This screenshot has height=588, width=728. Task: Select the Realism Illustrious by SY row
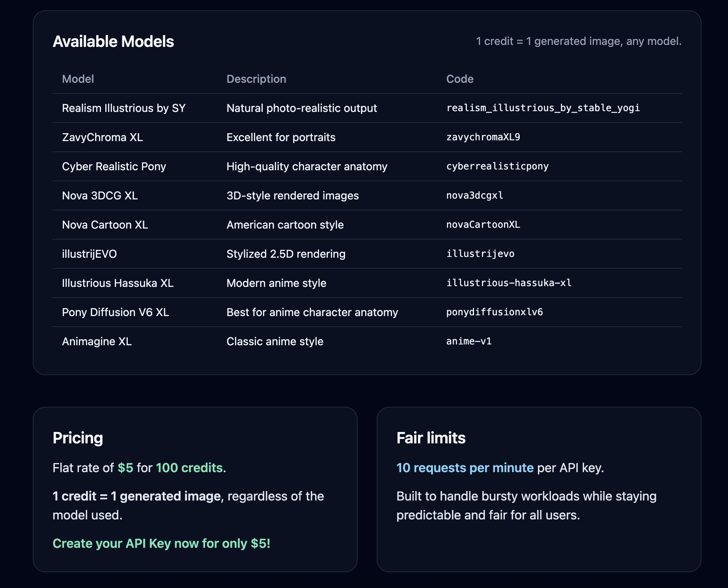click(123, 108)
